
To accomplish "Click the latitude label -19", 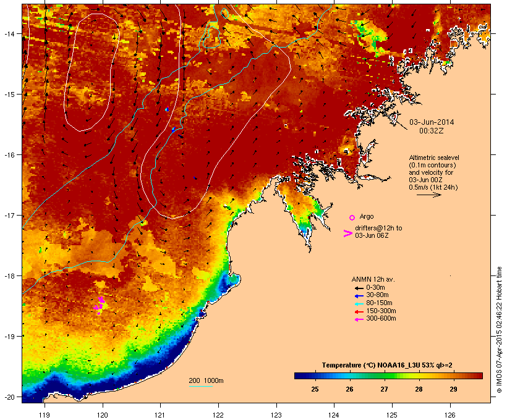I will click(x=9, y=337).
